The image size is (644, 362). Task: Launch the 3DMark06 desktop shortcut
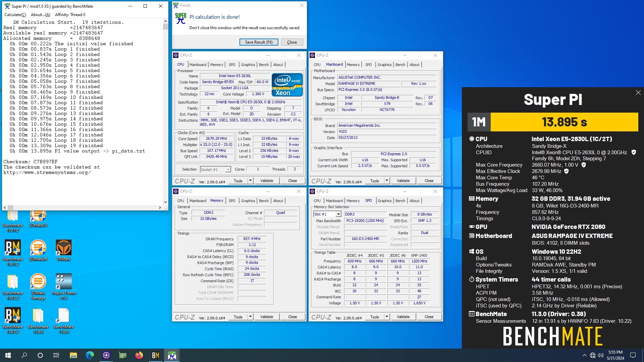click(x=38, y=250)
